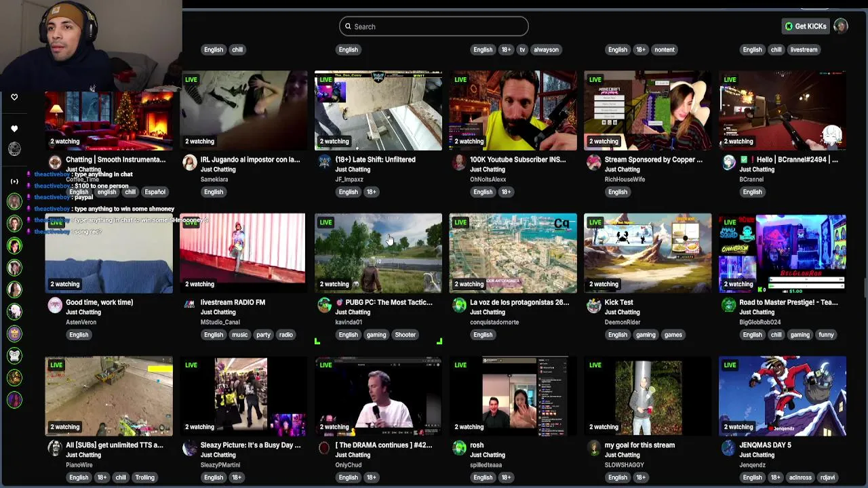868x488 pixels.
Task: Select the 18+ tag under Late Shift: Unfiltered
Action: pyautogui.click(x=372, y=192)
